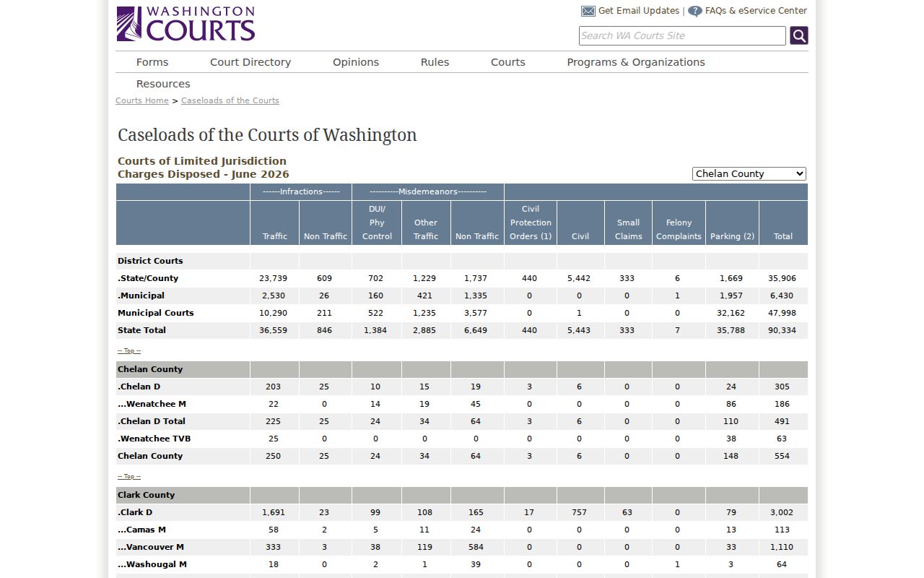
Task: Select the District Courts row label
Action: coord(150,261)
